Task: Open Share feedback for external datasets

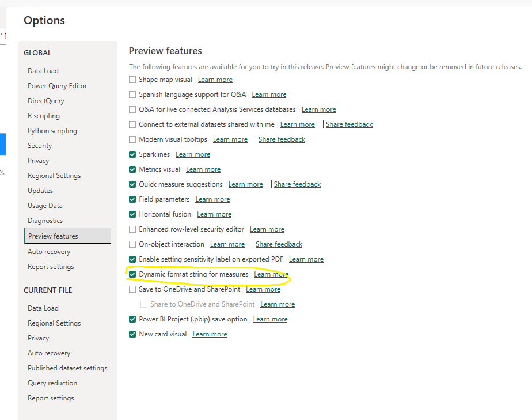Action: point(349,124)
